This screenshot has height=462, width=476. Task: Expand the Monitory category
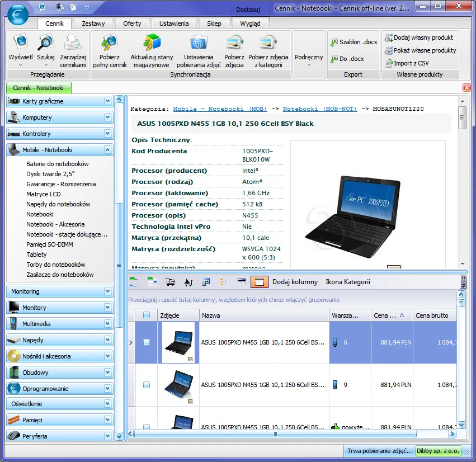coord(107,308)
